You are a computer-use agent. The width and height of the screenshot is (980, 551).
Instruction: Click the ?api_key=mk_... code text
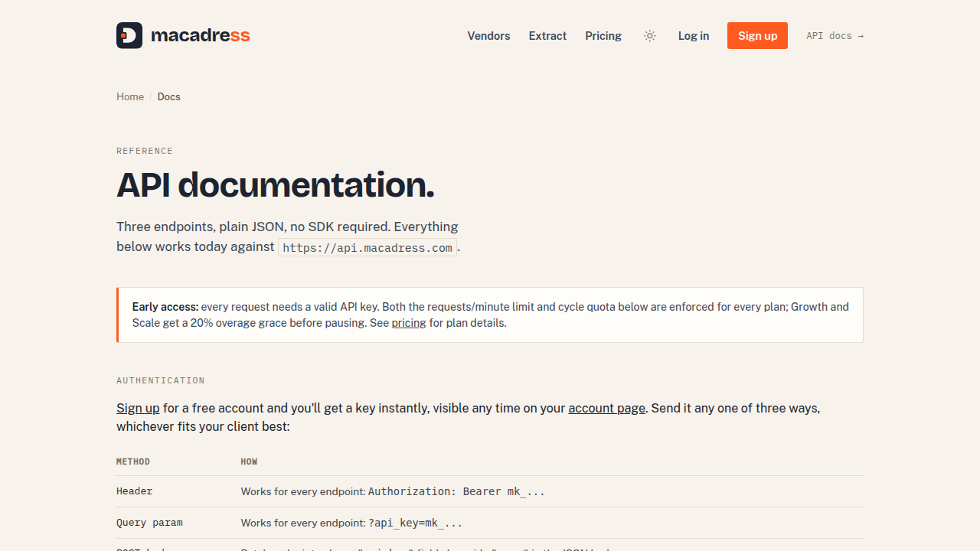416,523
